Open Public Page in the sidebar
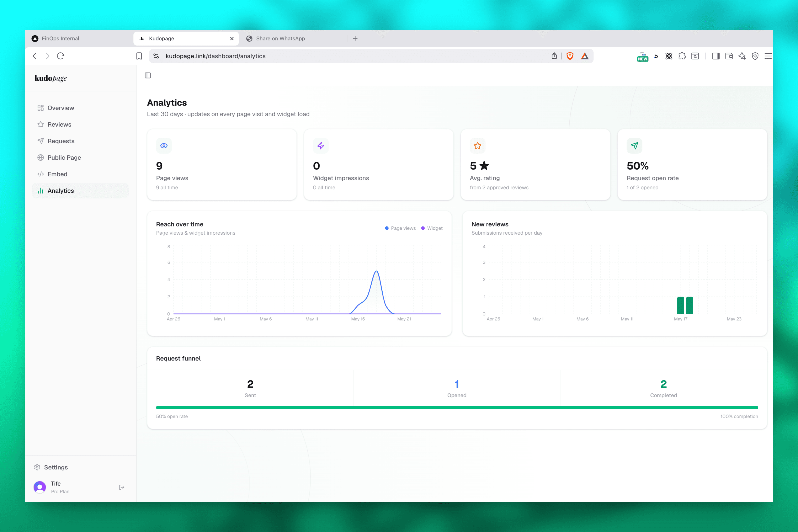Image resolution: width=798 pixels, height=532 pixels. 80,158
